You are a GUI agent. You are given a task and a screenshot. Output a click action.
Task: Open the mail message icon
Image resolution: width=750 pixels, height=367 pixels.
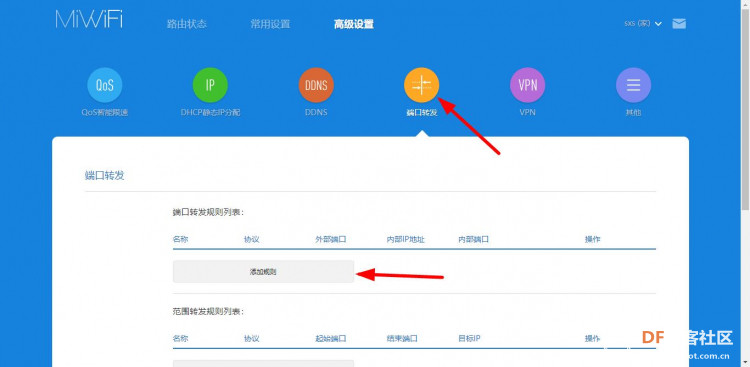[x=679, y=23]
